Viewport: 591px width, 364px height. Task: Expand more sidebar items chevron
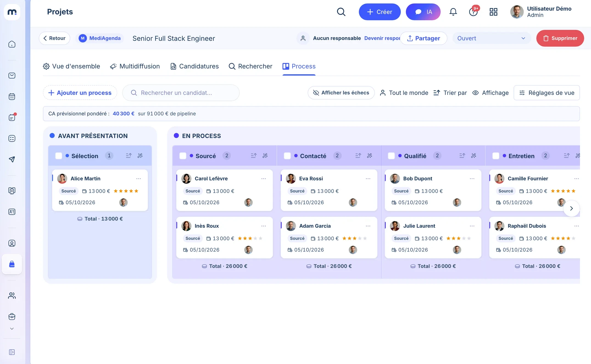(x=12, y=329)
